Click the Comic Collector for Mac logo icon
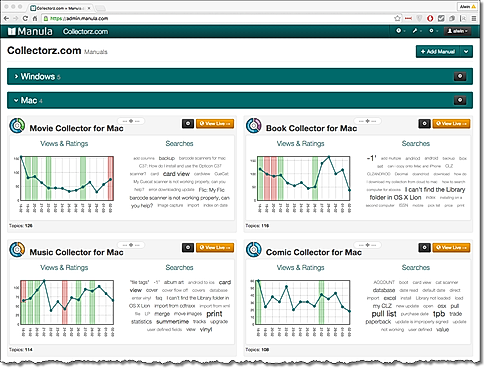The height and width of the screenshot is (368, 484). tap(254, 250)
